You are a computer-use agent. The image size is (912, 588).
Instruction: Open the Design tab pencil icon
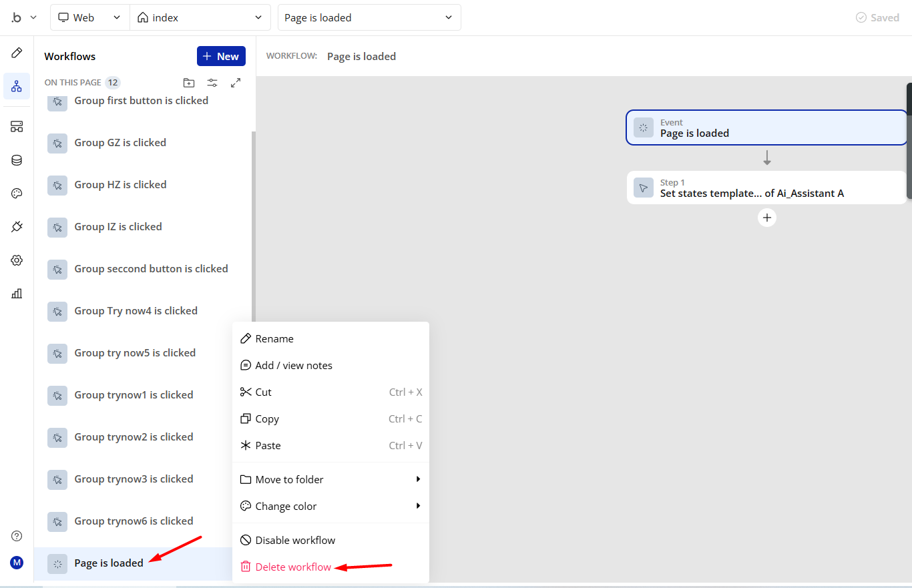point(17,53)
